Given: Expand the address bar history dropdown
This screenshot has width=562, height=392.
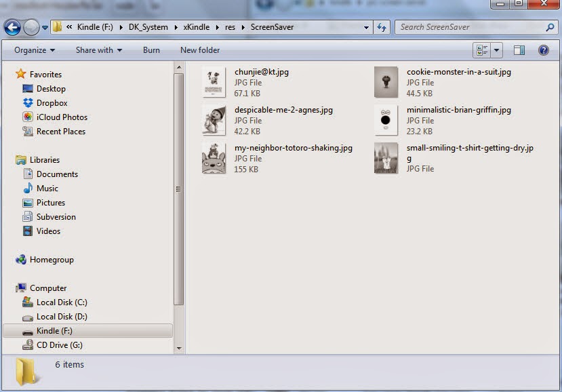Looking at the screenshot, I should (366, 27).
